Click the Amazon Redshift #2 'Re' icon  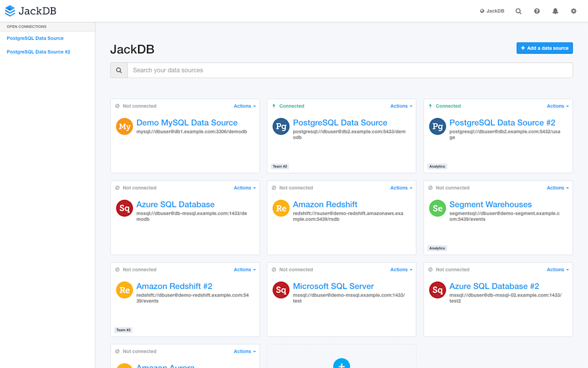(125, 290)
